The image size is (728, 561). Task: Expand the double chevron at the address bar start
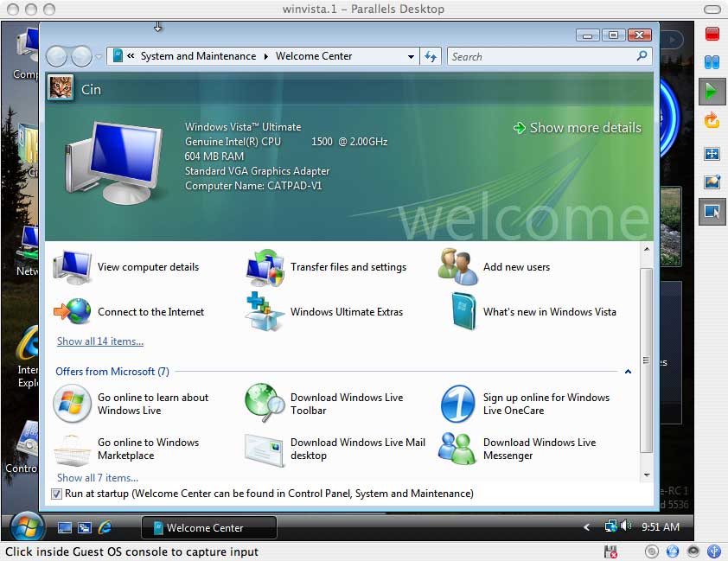pyautogui.click(x=131, y=56)
